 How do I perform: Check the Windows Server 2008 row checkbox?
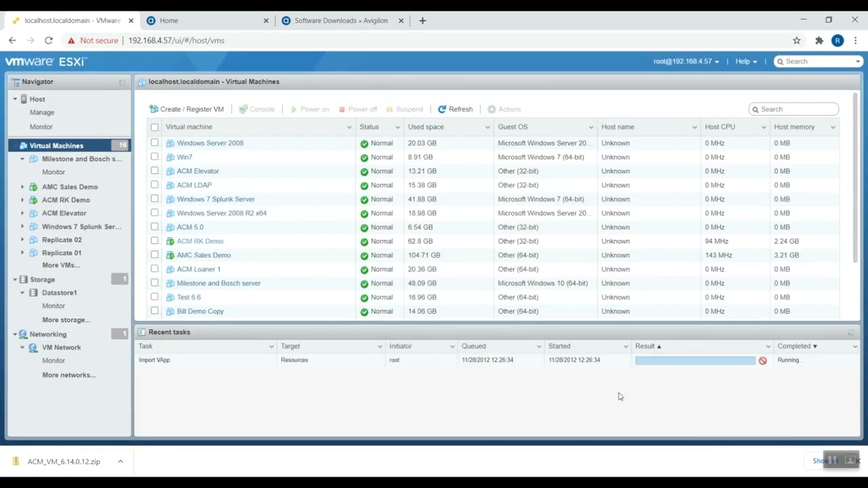155,143
